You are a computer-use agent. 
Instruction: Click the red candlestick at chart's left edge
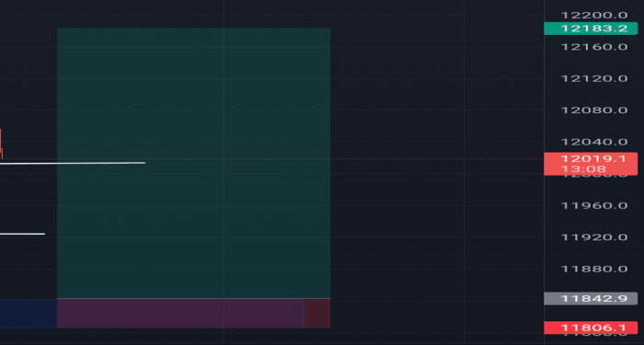[1, 144]
